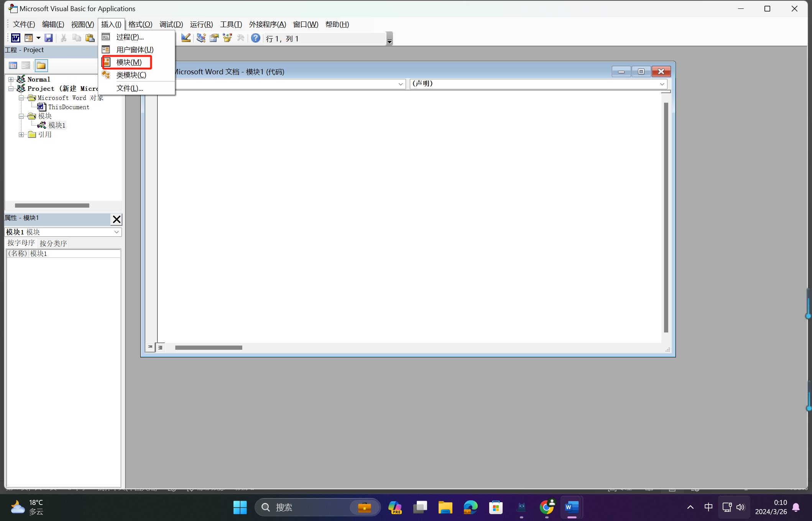Click the Word icon in the taskbar

click(x=572, y=507)
